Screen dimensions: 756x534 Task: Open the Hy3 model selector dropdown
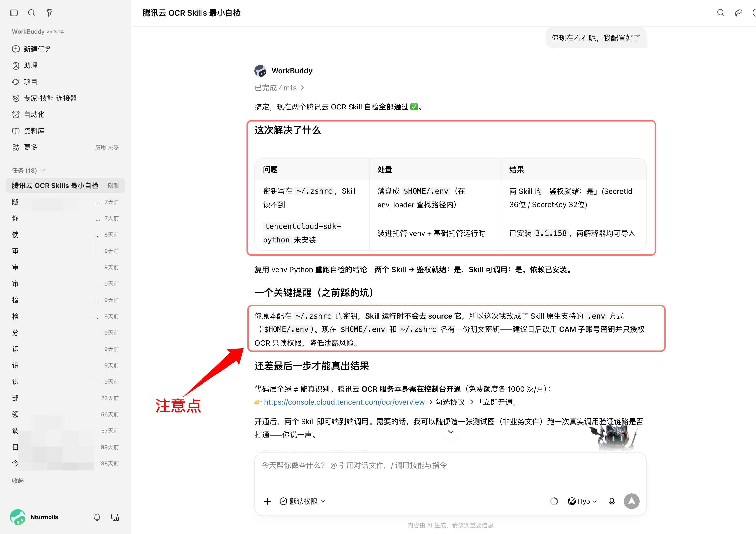(582, 501)
